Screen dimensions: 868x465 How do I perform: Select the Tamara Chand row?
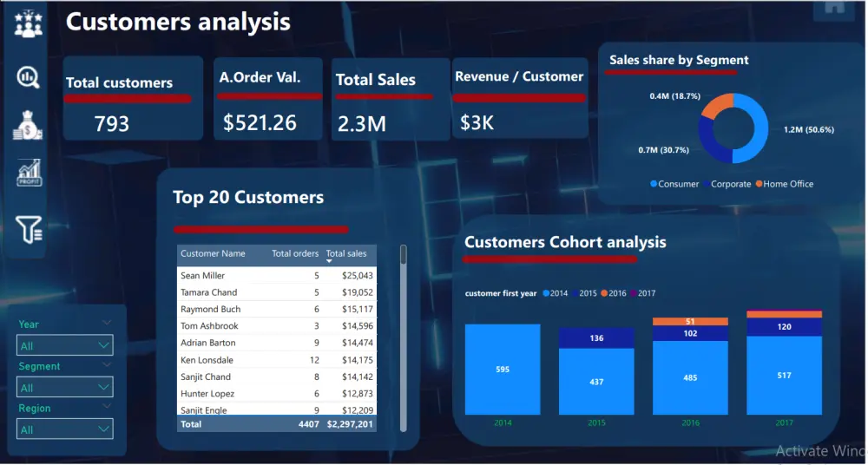(x=277, y=292)
